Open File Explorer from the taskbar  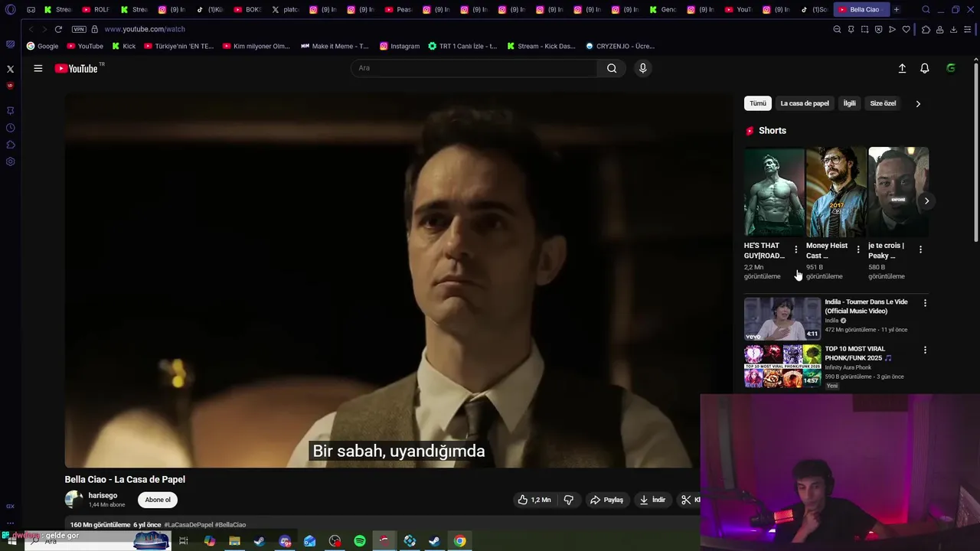coord(234,541)
